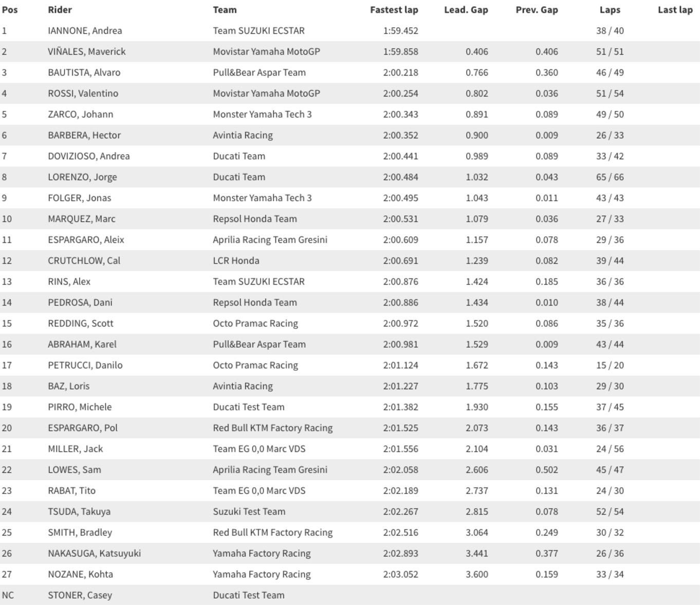Click the Laps column header

pyautogui.click(x=610, y=10)
